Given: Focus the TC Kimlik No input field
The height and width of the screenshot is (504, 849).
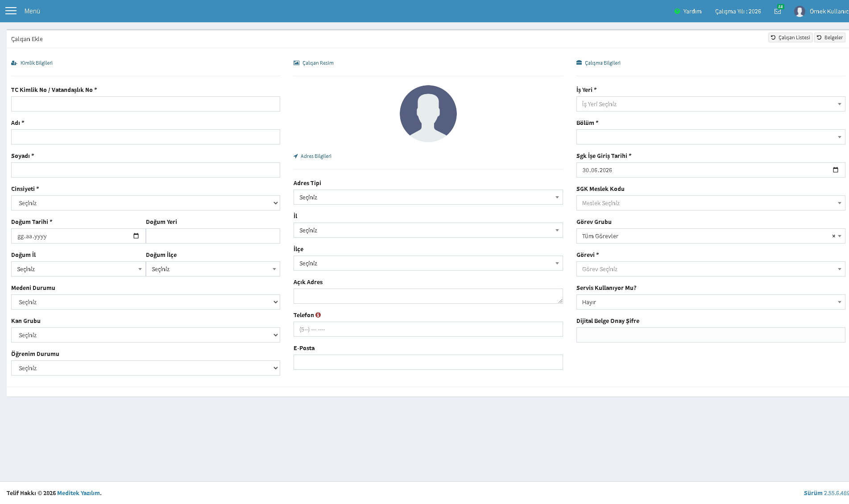Looking at the screenshot, I should [145, 104].
